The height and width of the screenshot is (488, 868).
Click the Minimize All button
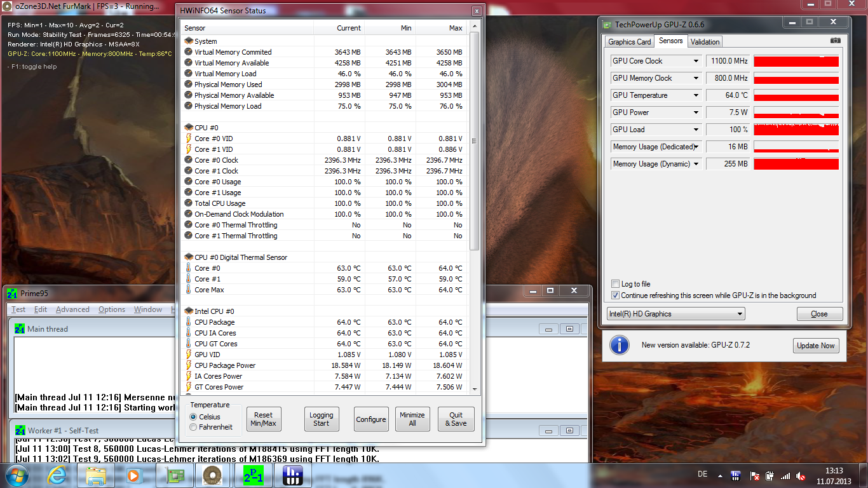[x=412, y=419]
